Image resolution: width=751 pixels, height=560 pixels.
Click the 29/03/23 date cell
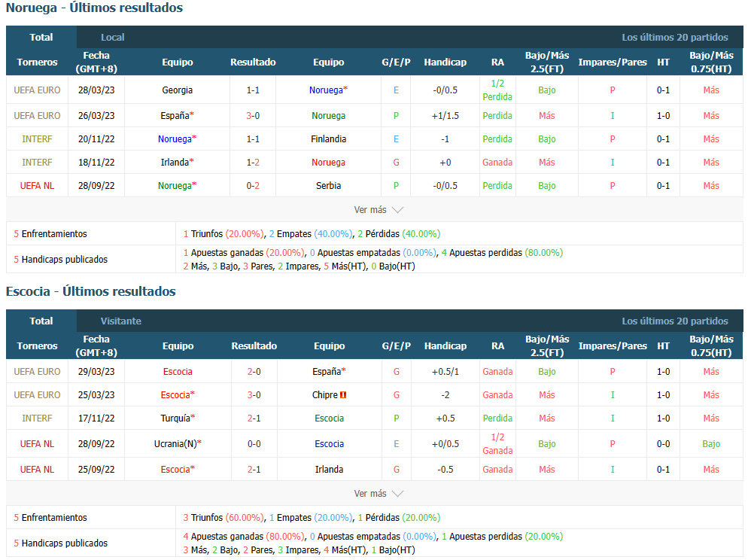(x=96, y=372)
